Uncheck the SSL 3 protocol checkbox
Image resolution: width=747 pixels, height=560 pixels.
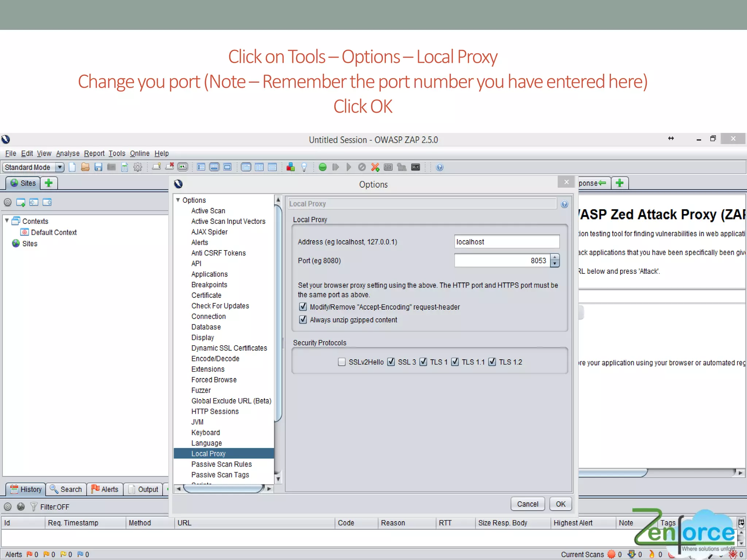pos(391,362)
